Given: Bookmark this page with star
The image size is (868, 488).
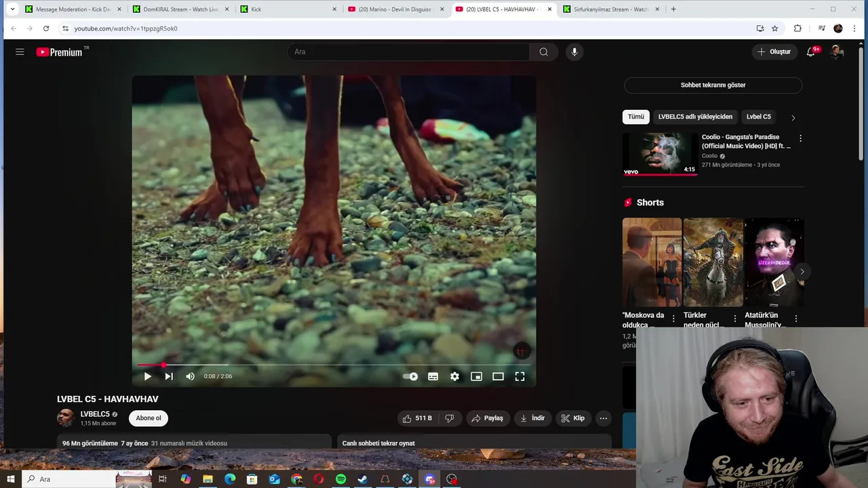Looking at the screenshot, I should click(774, 28).
